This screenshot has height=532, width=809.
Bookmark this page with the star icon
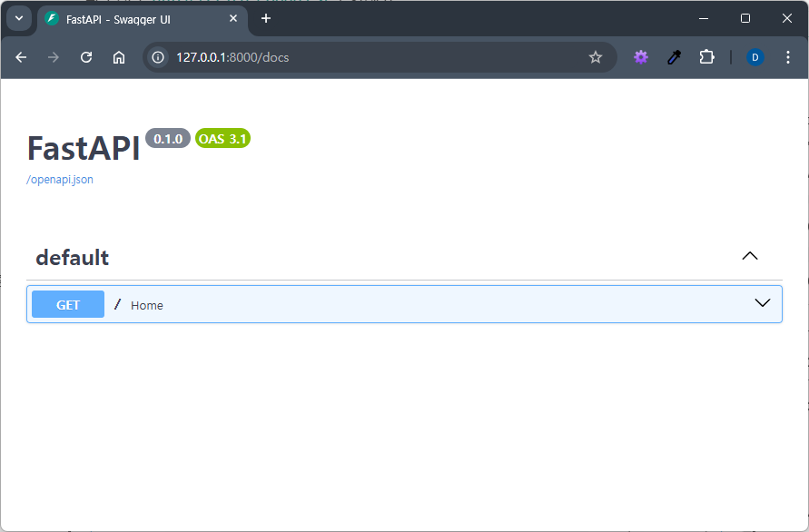(596, 57)
